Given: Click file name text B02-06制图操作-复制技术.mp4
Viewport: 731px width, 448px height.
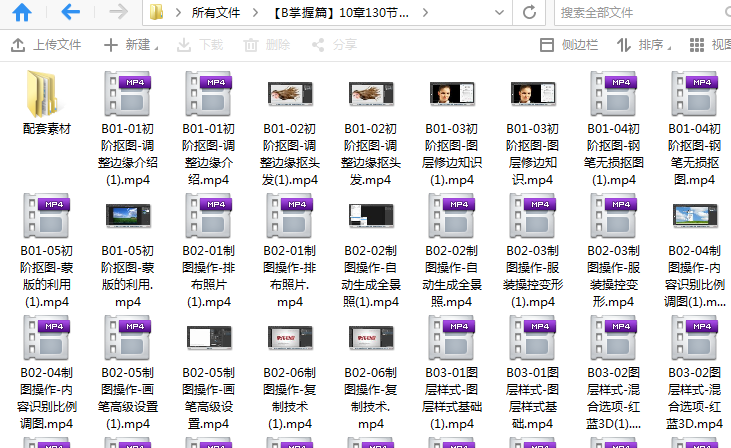Looking at the screenshot, I should (x=371, y=398).
